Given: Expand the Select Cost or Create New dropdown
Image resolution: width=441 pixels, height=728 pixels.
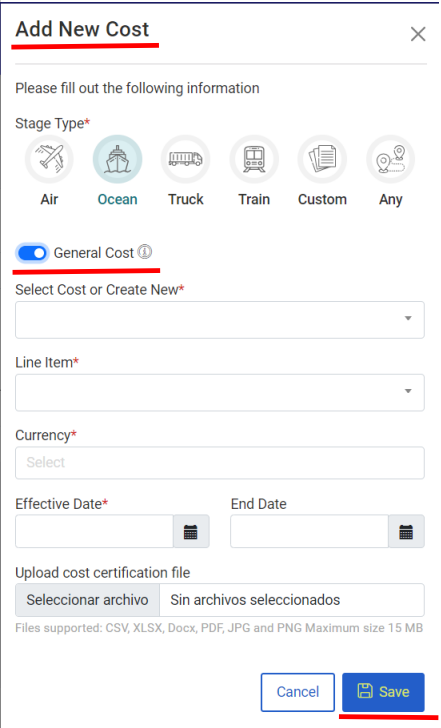Looking at the screenshot, I should (x=220, y=320).
